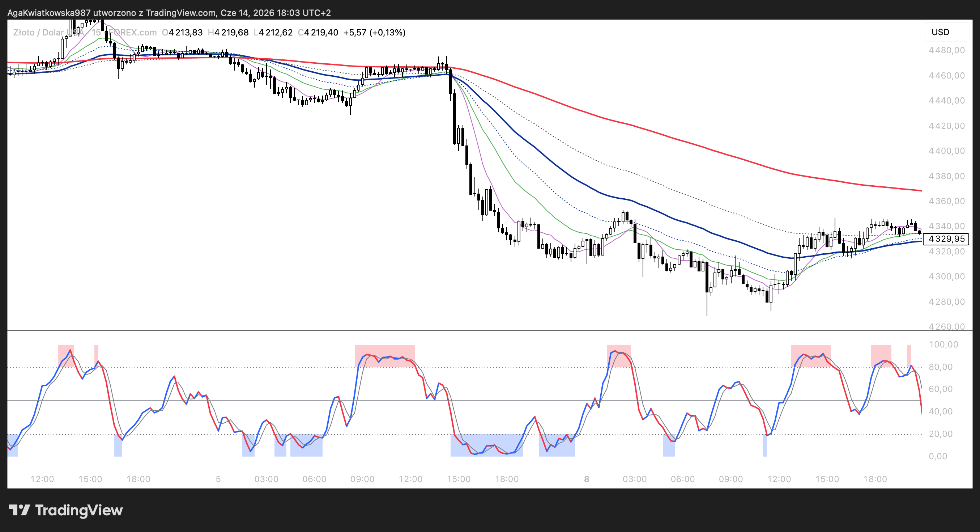Click the 0,00 oscillator scale label
Image resolution: width=980 pixels, height=532 pixels.
pyautogui.click(x=938, y=456)
